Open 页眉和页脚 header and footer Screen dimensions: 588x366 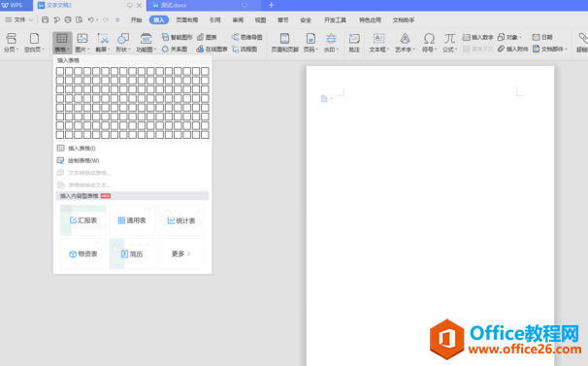[284, 43]
